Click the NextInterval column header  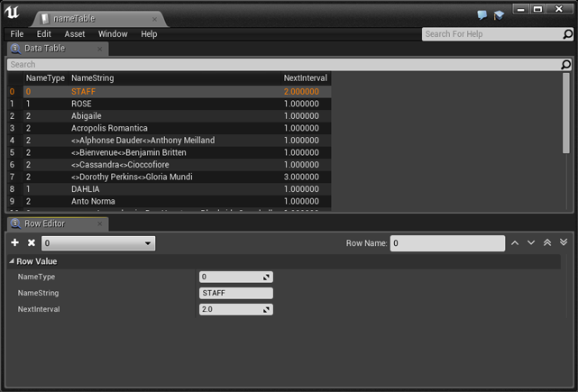[306, 78]
